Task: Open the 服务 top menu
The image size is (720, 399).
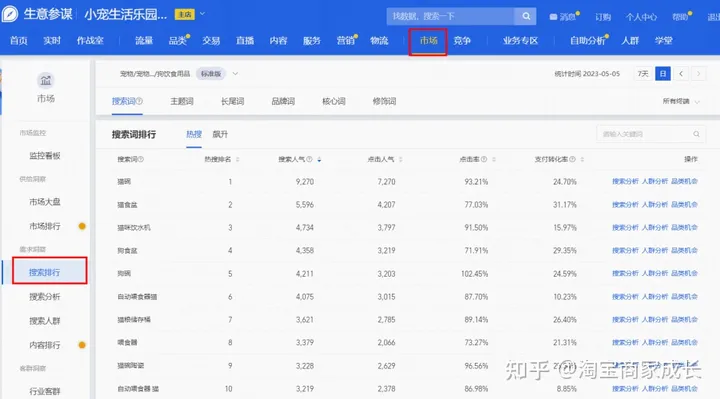Action: pyautogui.click(x=311, y=40)
